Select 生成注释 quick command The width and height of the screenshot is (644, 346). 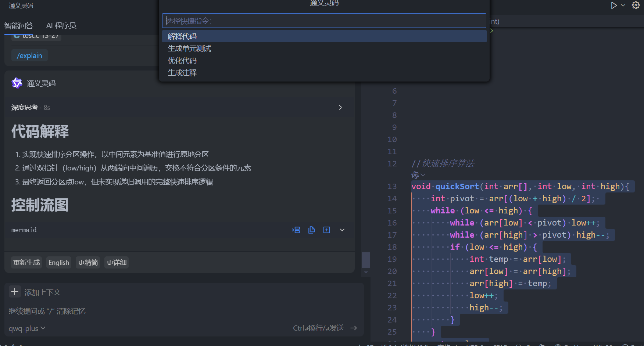(x=324, y=73)
